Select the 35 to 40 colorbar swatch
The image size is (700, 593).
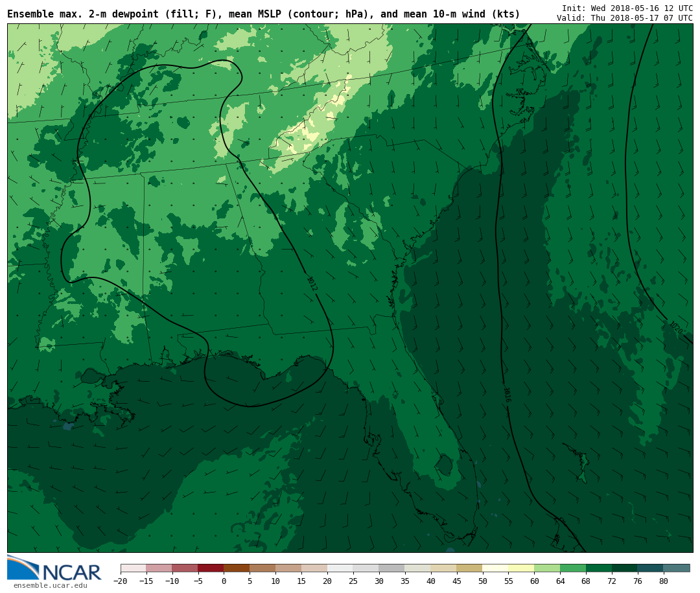click(x=418, y=568)
